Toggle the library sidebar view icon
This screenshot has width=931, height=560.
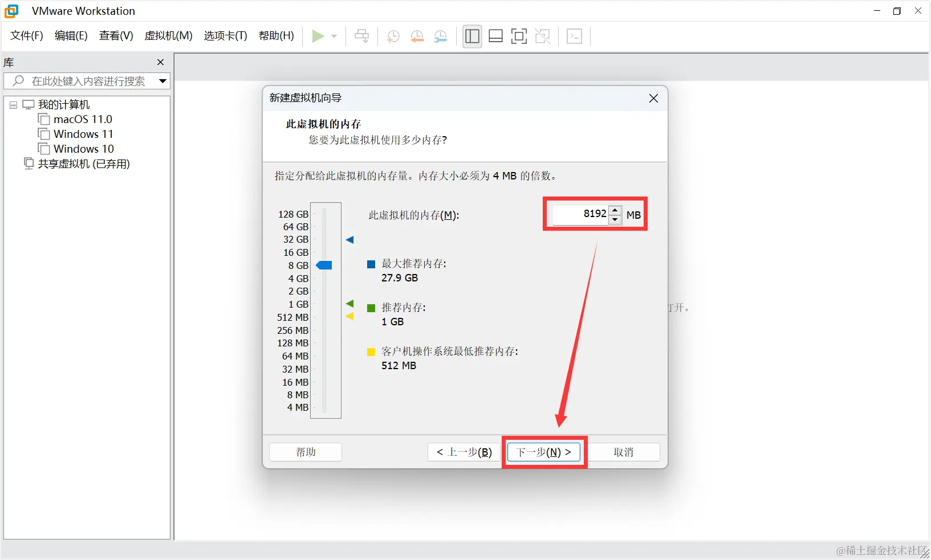472,36
